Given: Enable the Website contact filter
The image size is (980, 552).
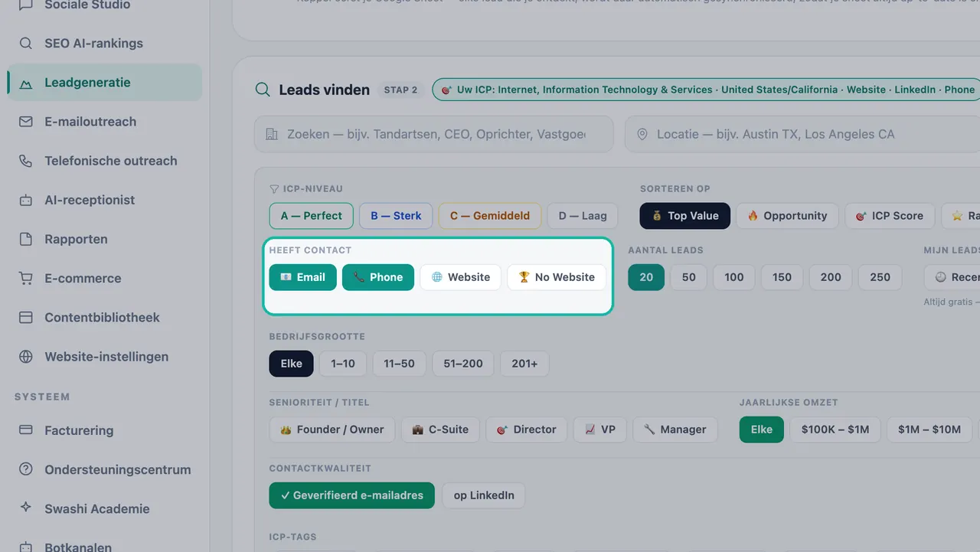Looking at the screenshot, I should 461,277.
